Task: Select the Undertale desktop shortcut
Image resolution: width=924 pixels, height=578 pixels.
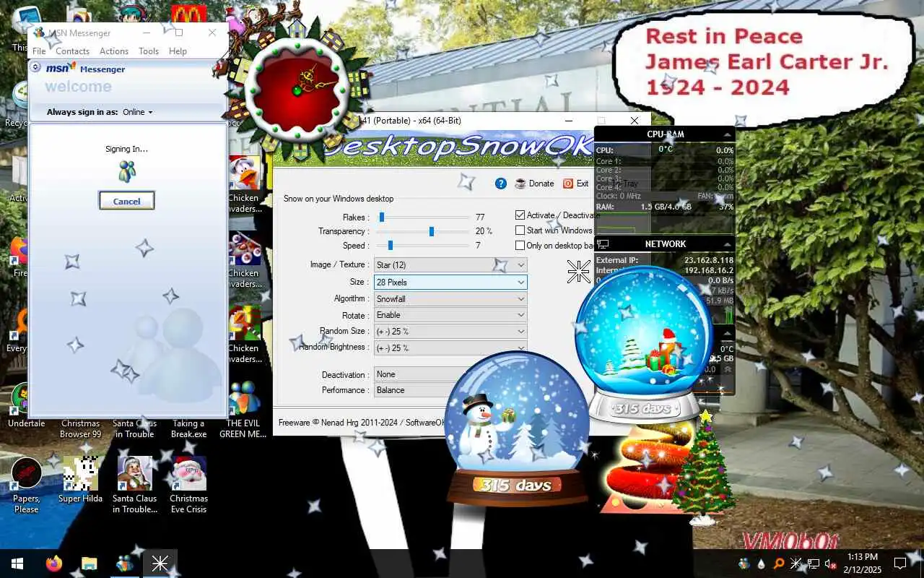Action: 26,406
